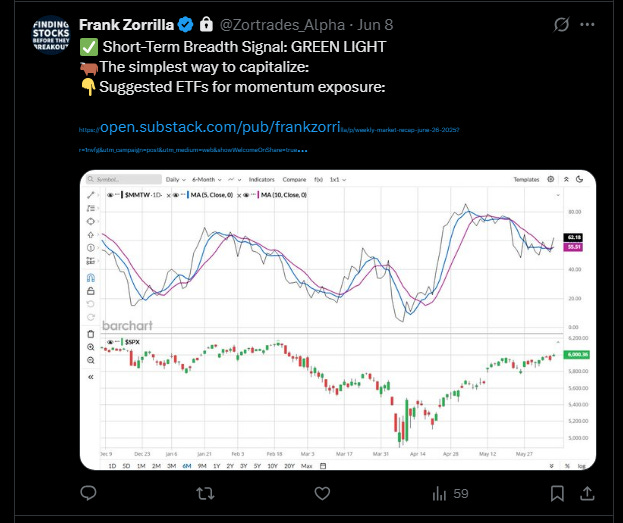Select the 6M range tab
623x523 pixels.
click(187, 466)
